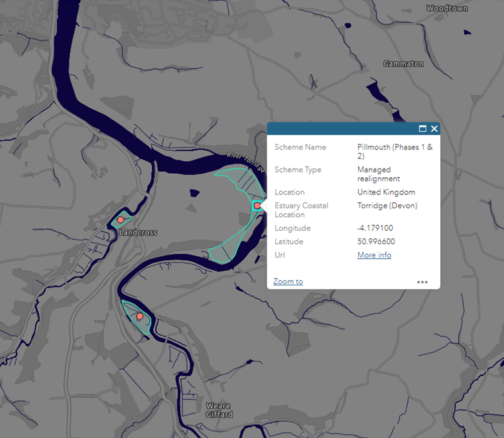Screen dimensions: 504x438
Task: Maximize the Pillmouth popup window
Action: (x=422, y=129)
